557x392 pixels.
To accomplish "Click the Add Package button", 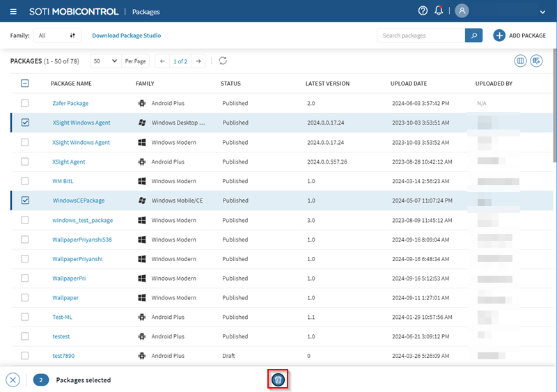I will pyautogui.click(x=519, y=36).
